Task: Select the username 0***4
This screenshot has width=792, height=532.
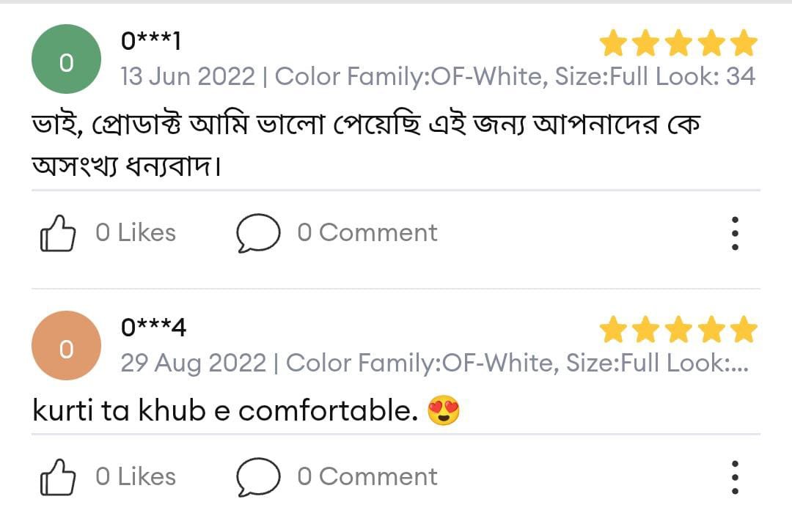Action: click(153, 328)
